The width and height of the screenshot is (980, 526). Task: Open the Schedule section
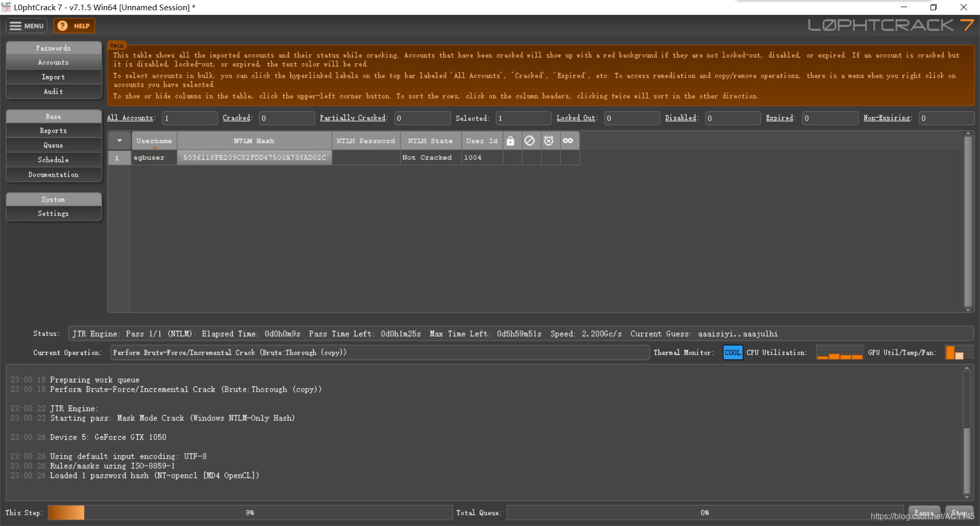pyautogui.click(x=54, y=160)
